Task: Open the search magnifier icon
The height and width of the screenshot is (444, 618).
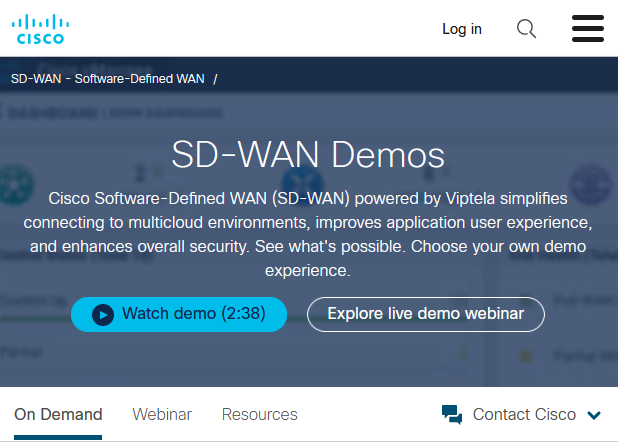Action: (526, 29)
